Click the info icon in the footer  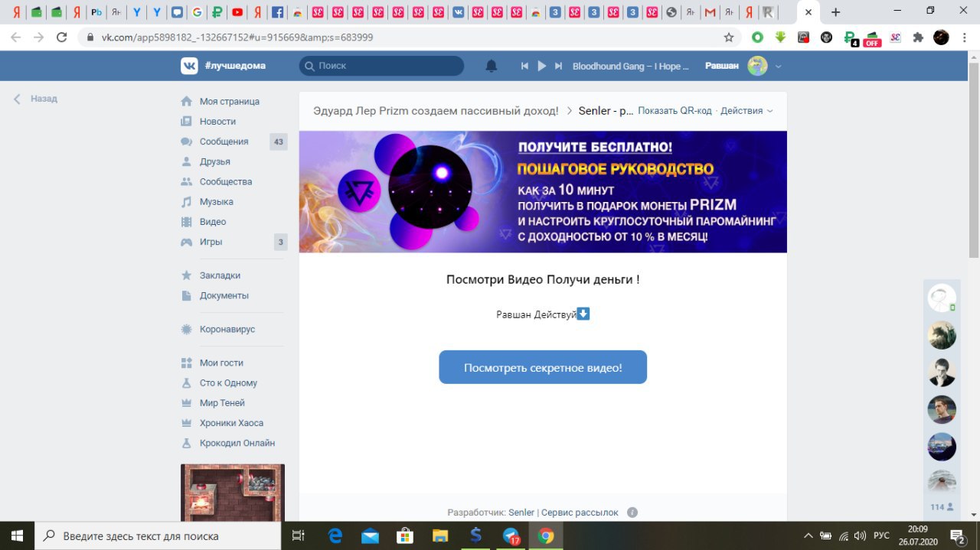pyautogui.click(x=632, y=513)
